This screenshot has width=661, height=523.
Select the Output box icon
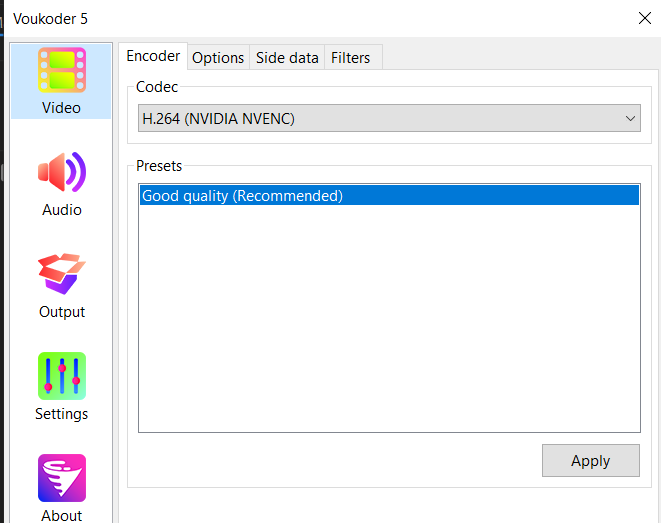click(62, 274)
